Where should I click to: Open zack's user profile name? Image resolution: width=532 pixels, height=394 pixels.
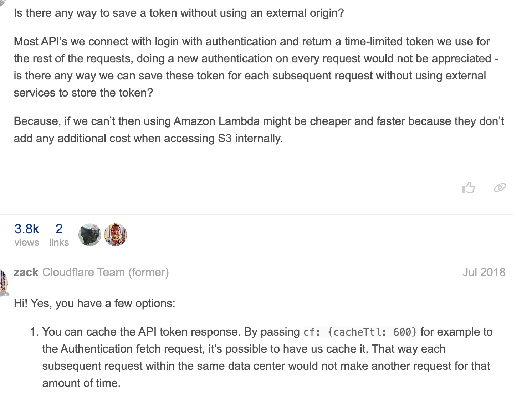pyautogui.click(x=26, y=272)
